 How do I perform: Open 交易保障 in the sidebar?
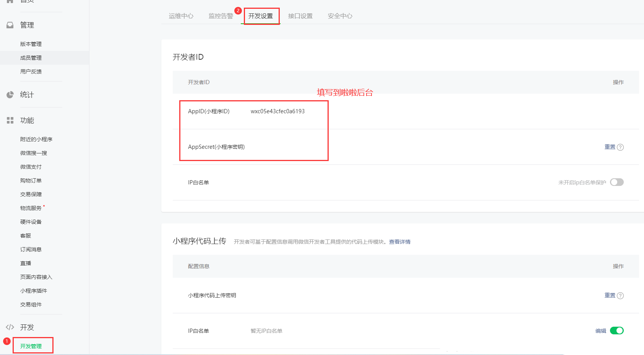pos(31,194)
